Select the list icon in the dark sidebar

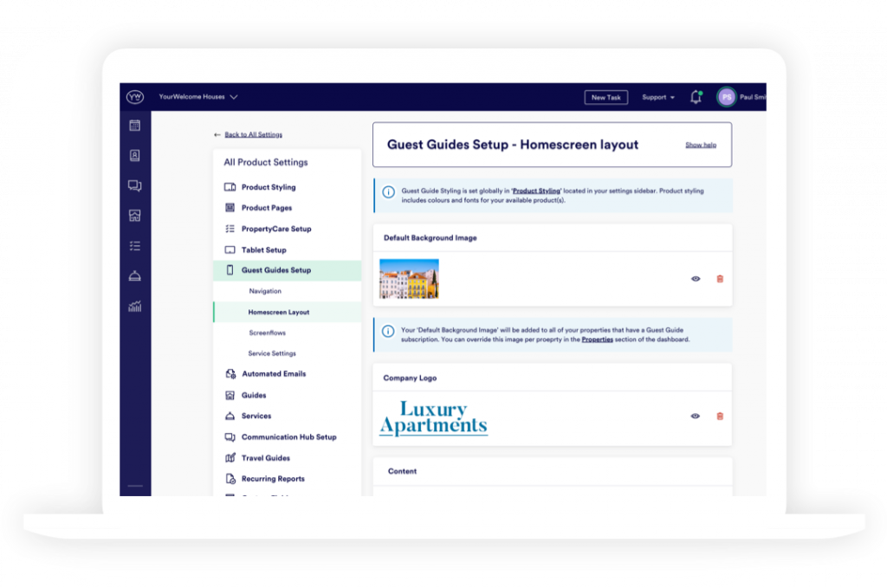coord(134,245)
